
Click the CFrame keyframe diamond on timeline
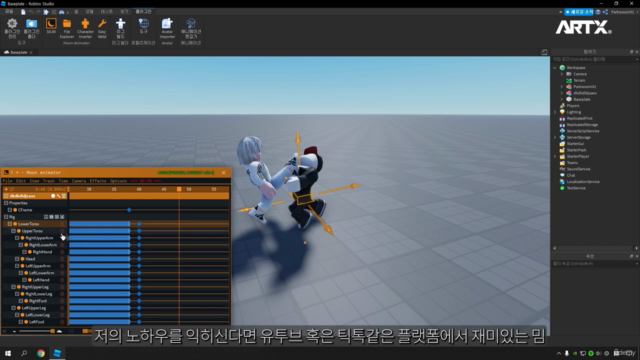click(129, 210)
